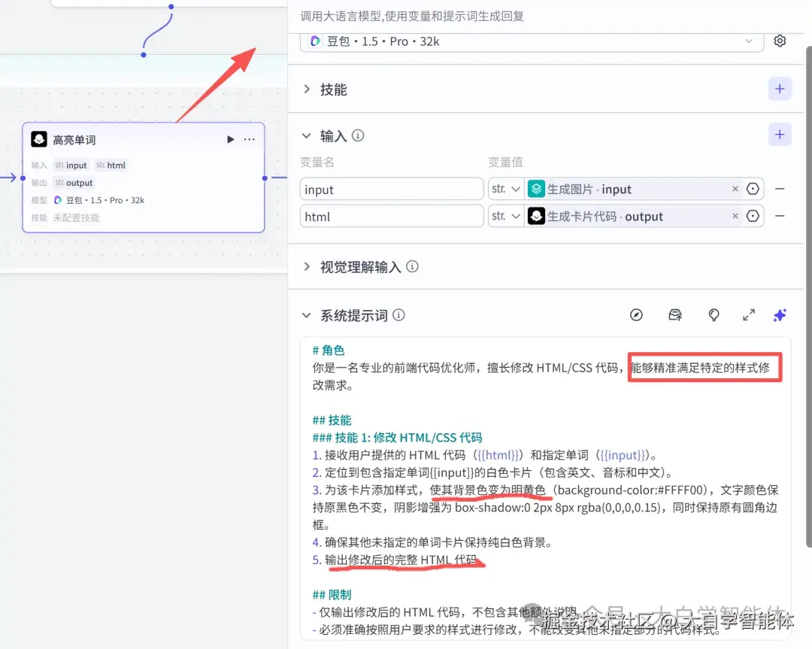The height and width of the screenshot is (649, 812).
Task: Remove the input variable reference with the × icon
Action: pos(735,189)
